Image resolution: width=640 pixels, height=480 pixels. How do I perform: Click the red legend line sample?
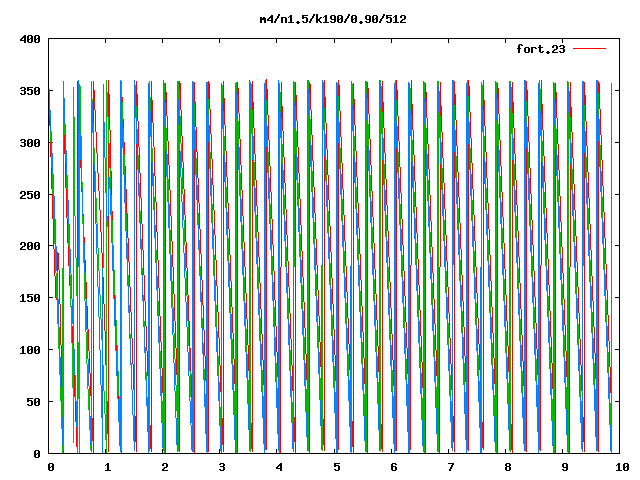click(589, 49)
